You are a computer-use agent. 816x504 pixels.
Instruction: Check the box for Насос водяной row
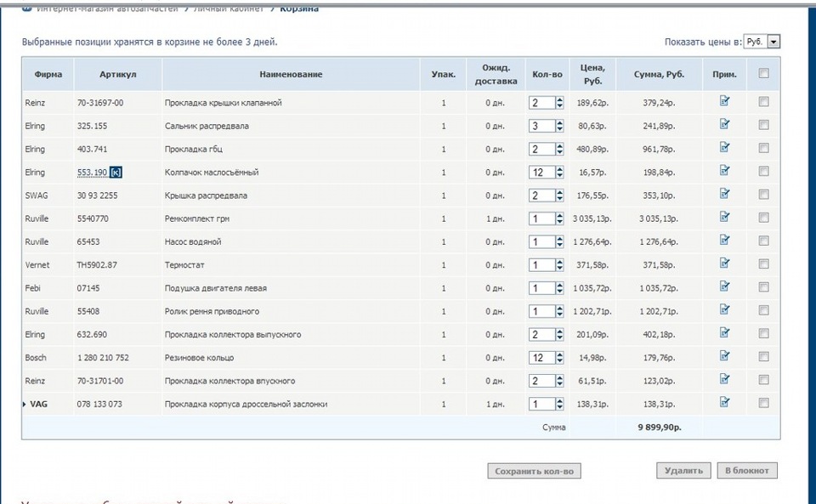coord(763,241)
